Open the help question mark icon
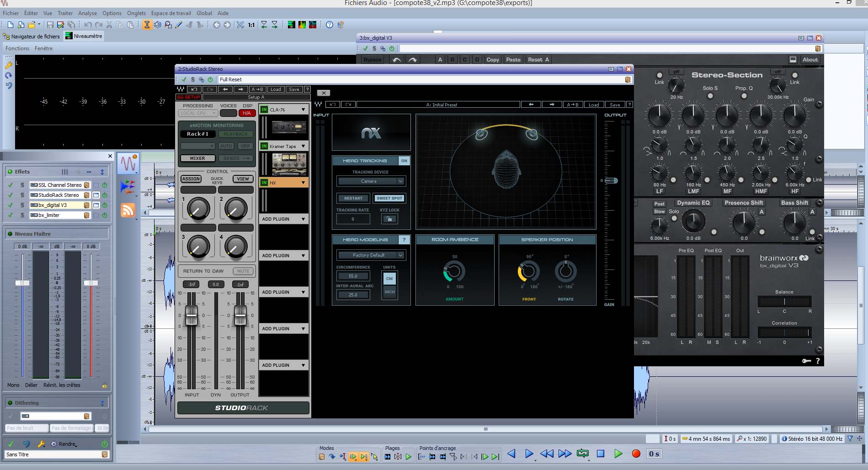Image resolution: width=868 pixels, height=470 pixels. click(x=329, y=25)
